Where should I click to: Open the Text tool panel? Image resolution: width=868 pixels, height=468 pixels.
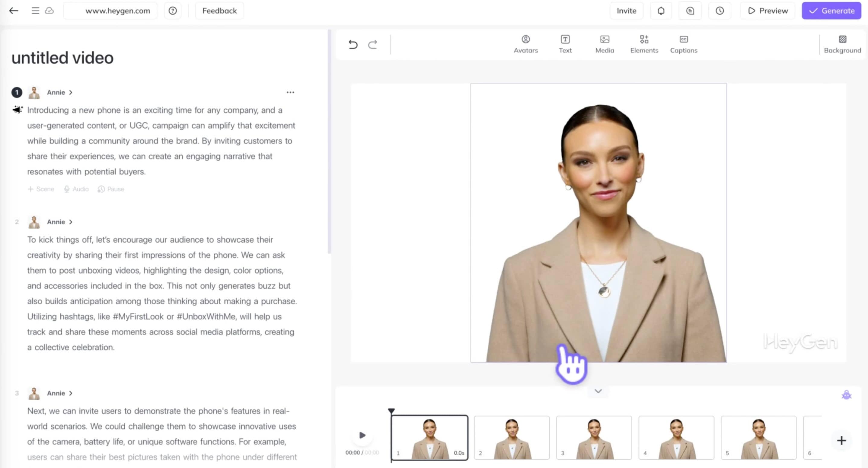pyautogui.click(x=565, y=44)
